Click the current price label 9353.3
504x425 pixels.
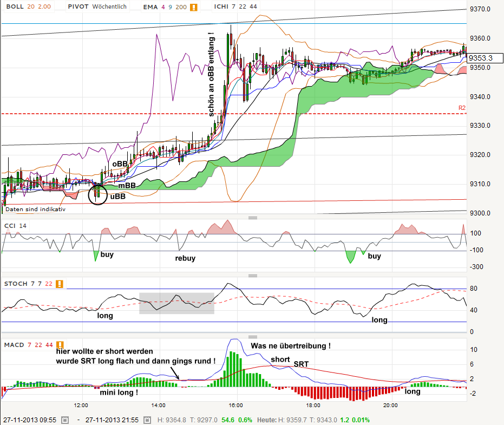485,58
